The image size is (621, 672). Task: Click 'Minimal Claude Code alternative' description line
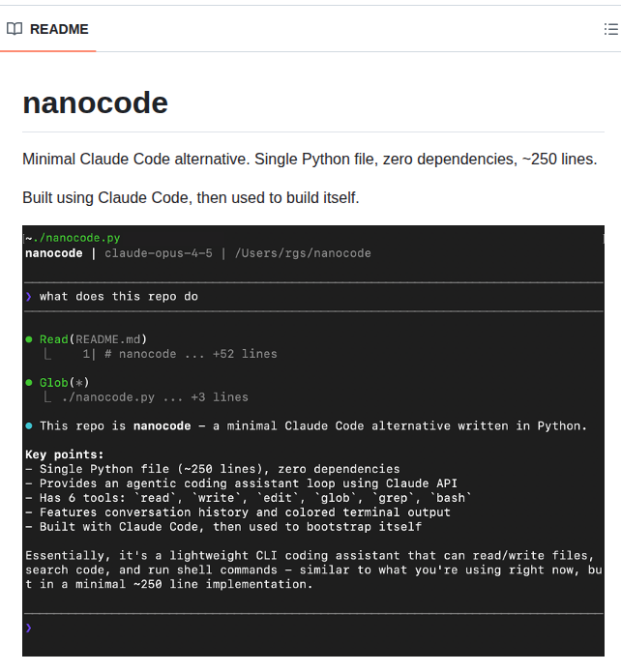click(310, 159)
